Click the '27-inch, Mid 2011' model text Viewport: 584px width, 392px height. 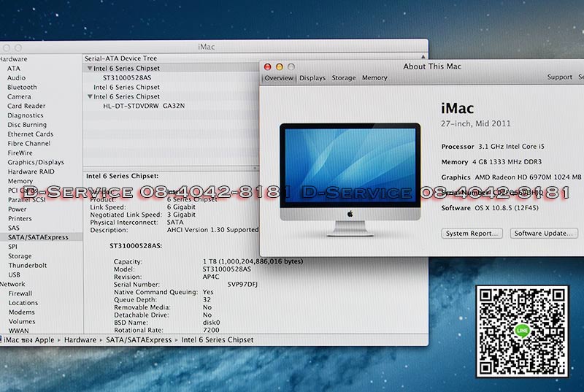tap(476, 123)
